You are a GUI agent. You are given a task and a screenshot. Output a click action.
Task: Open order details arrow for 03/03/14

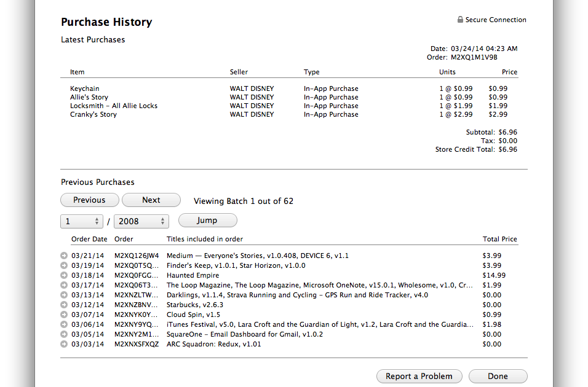click(64, 344)
